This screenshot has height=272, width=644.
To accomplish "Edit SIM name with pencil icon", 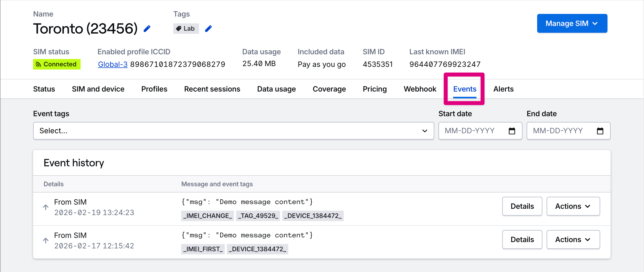I will coord(147,29).
